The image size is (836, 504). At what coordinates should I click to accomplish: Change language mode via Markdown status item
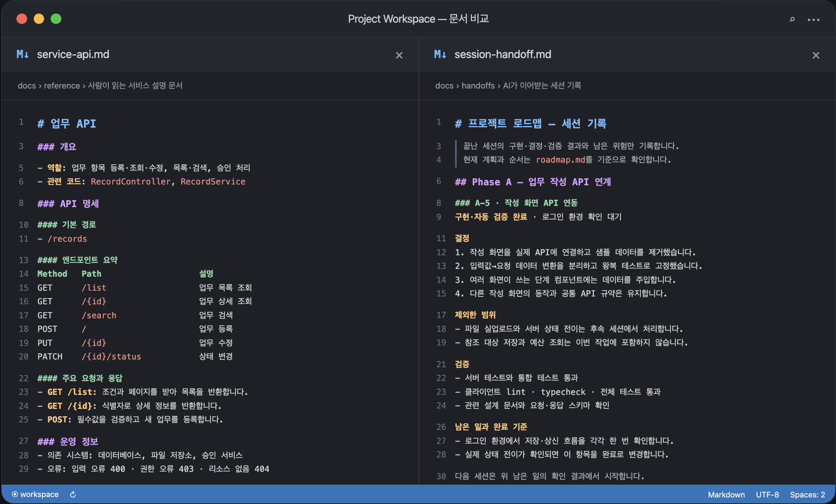point(726,495)
